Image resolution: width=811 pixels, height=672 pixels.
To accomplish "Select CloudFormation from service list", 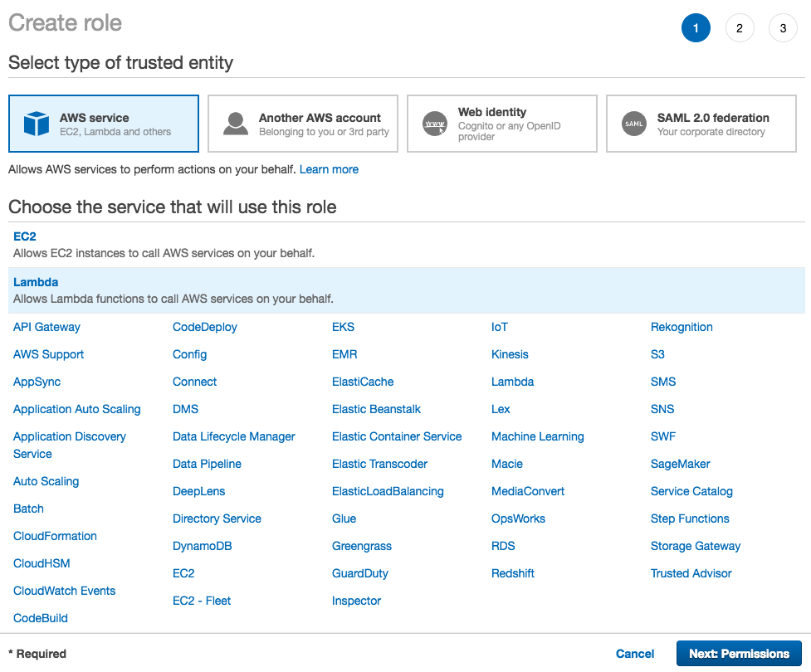I will pyautogui.click(x=55, y=536).
